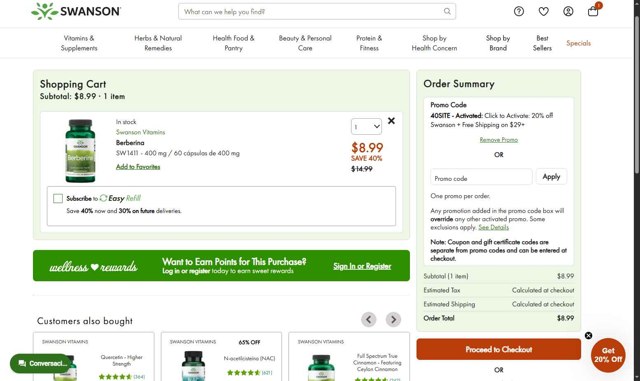Image resolution: width=640 pixels, height=381 pixels.
Task: Open See Details promo link
Action: [493, 227]
